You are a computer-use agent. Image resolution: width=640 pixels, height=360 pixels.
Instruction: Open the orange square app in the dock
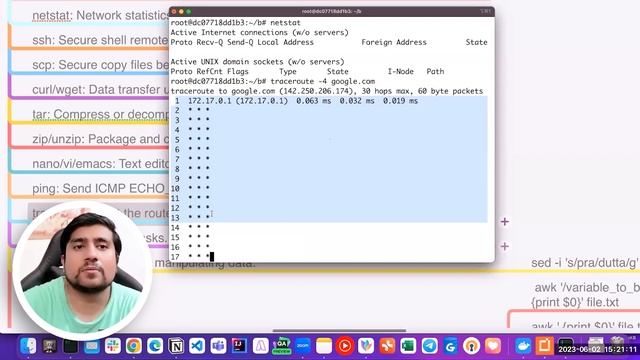(x=544, y=346)
